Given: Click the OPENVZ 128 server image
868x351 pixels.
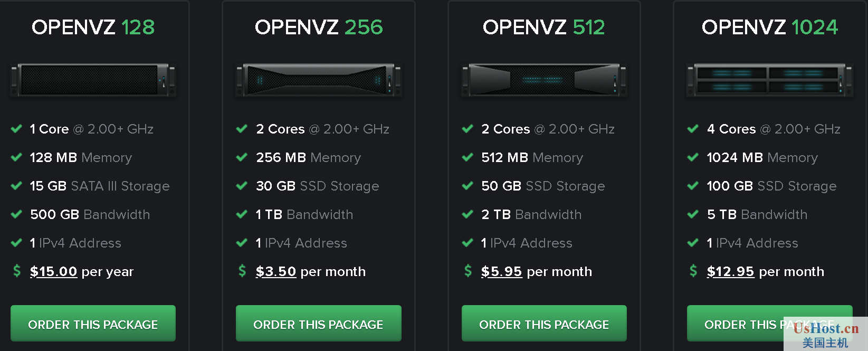Looking at the screenshot, I should click(x=93, y=80).
